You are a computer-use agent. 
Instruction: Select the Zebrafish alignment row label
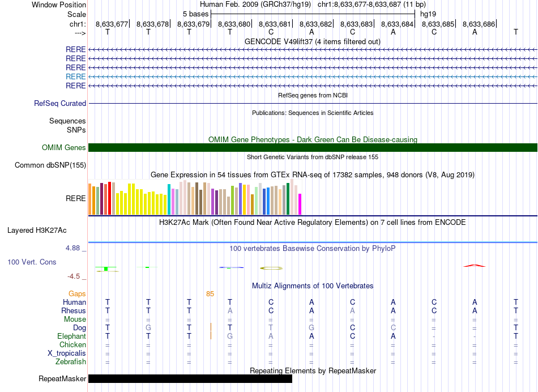[x=71, y=362]
